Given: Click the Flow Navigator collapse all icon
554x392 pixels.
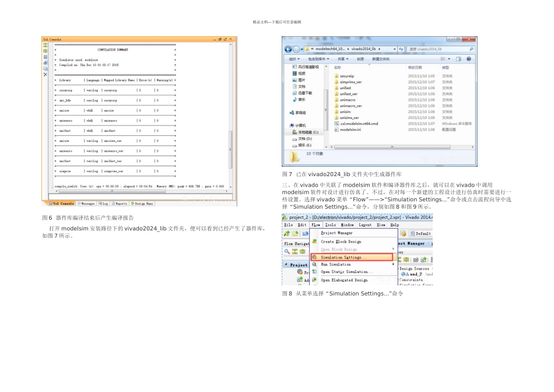Looking at the screenshot, I should [294, 251].
